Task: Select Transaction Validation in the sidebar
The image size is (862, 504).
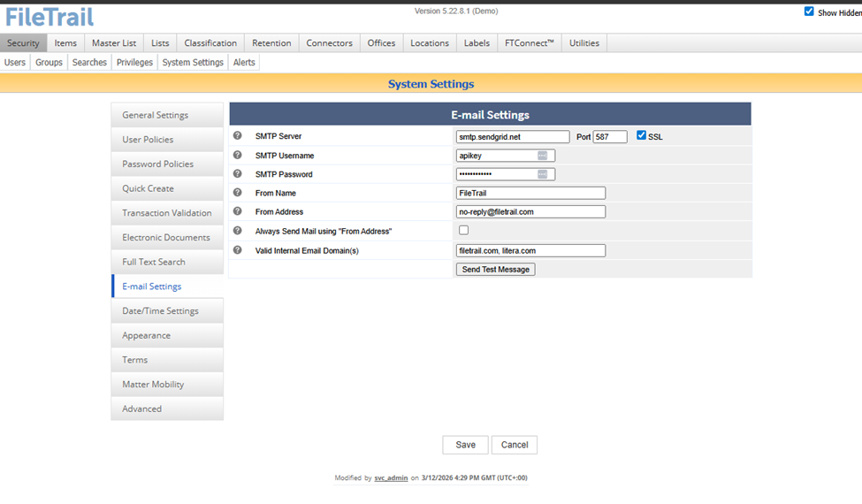Action: tap(167, 213)
